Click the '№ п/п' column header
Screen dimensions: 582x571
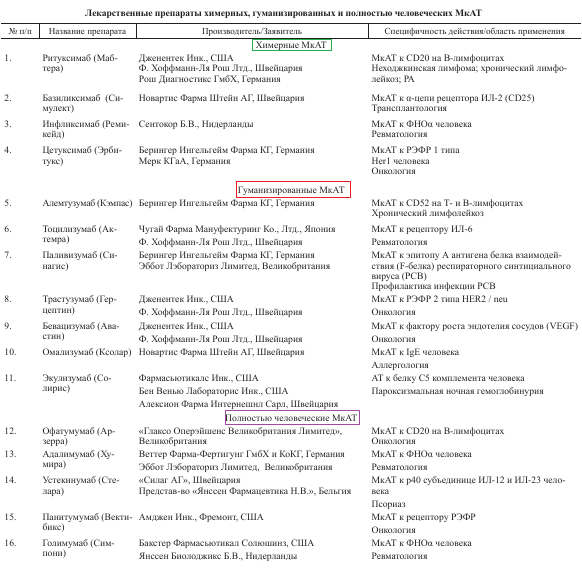pyautogui.click(x=20, y=31)
